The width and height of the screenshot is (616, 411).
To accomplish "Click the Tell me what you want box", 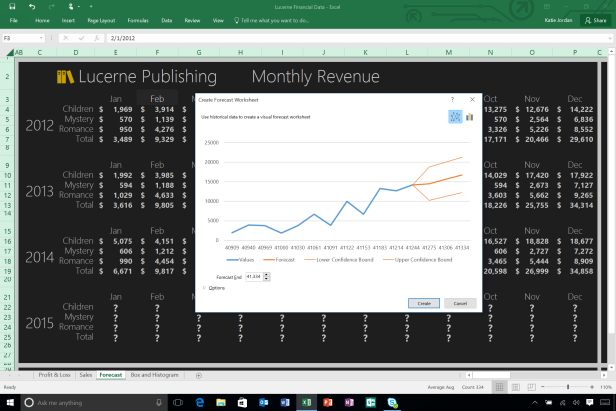I will [271, 20].
